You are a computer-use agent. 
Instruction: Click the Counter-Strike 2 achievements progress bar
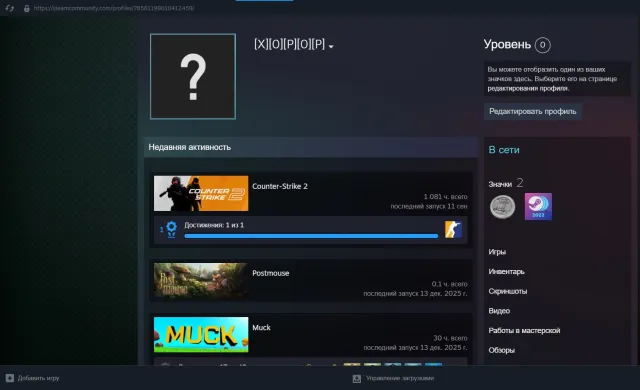pyautogui.click(x=311, y=236)
